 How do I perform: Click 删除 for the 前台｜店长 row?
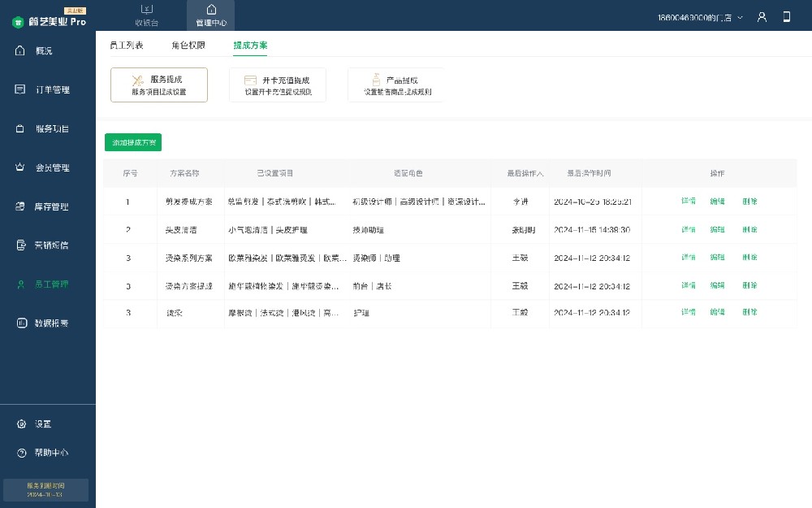coord(749,285)
